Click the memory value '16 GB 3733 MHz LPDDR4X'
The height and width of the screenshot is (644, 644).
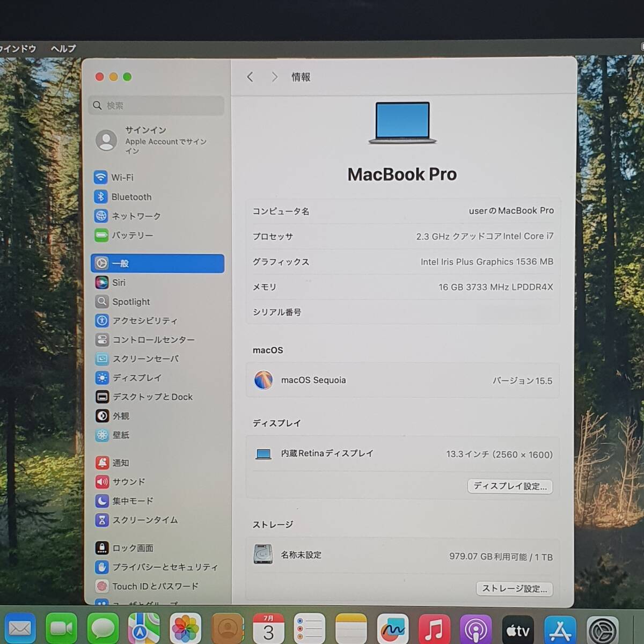(495, 287)
